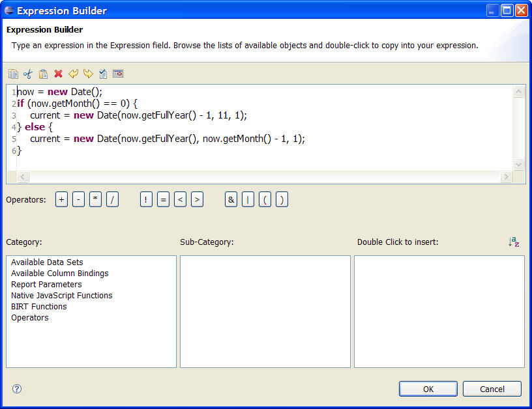Viewport: 532px width, 409px height.
Task: Click the Paste icon
Action: point(43,74)
